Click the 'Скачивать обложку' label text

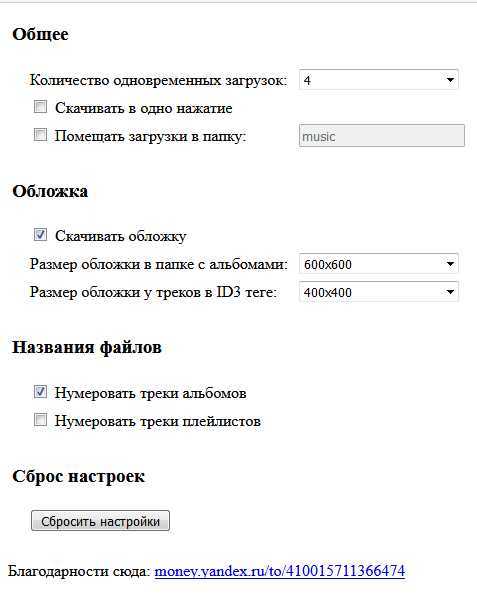(121, 236)
